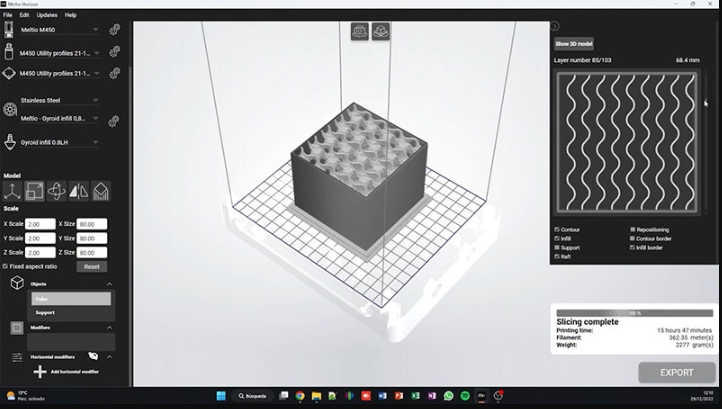722x409 pixels.
Task: Click the Show 3D model button
Action: [x=574, y=44]
